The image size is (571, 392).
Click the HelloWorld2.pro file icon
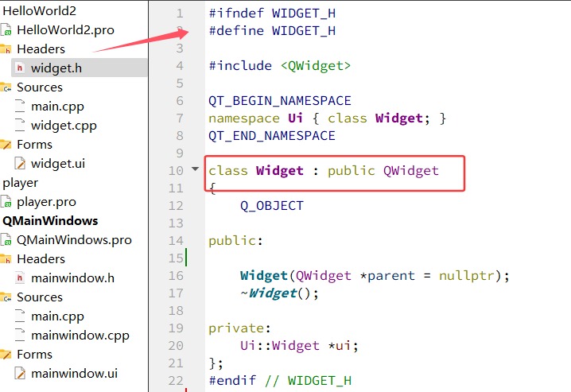point(6,30)
